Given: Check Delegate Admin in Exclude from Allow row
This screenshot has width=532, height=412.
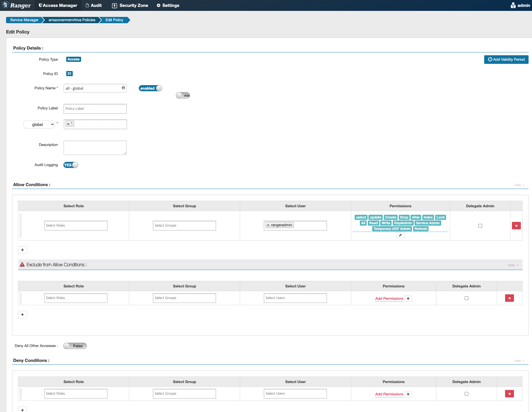Looking at the screenshot, I should pos(466,298).
